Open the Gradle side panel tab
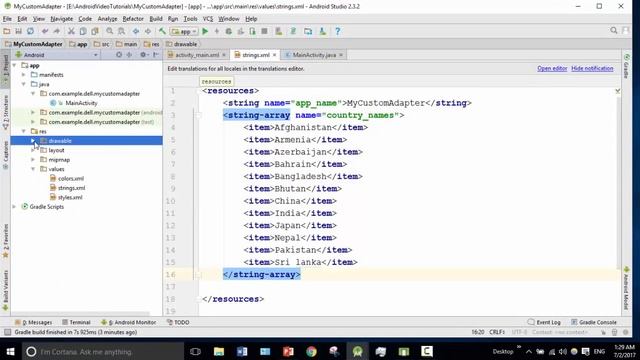 pyautogui.click(x=627, y=66)
